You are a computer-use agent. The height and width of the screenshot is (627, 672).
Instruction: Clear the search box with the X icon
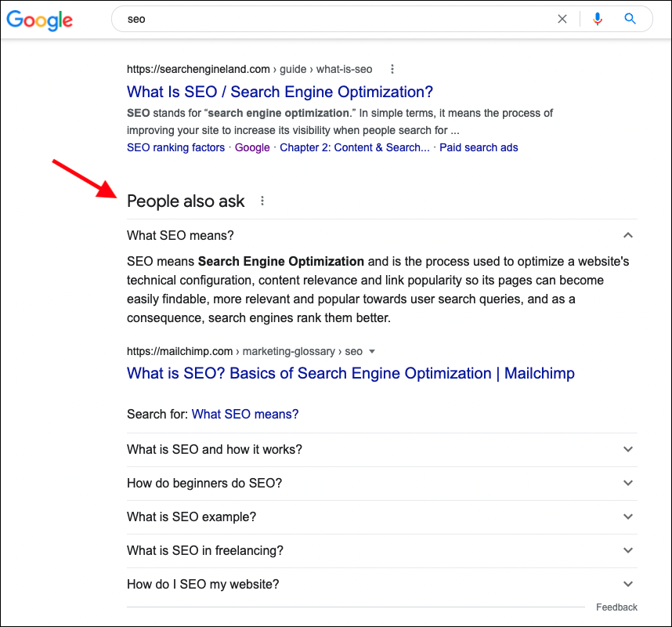(562, 19)
